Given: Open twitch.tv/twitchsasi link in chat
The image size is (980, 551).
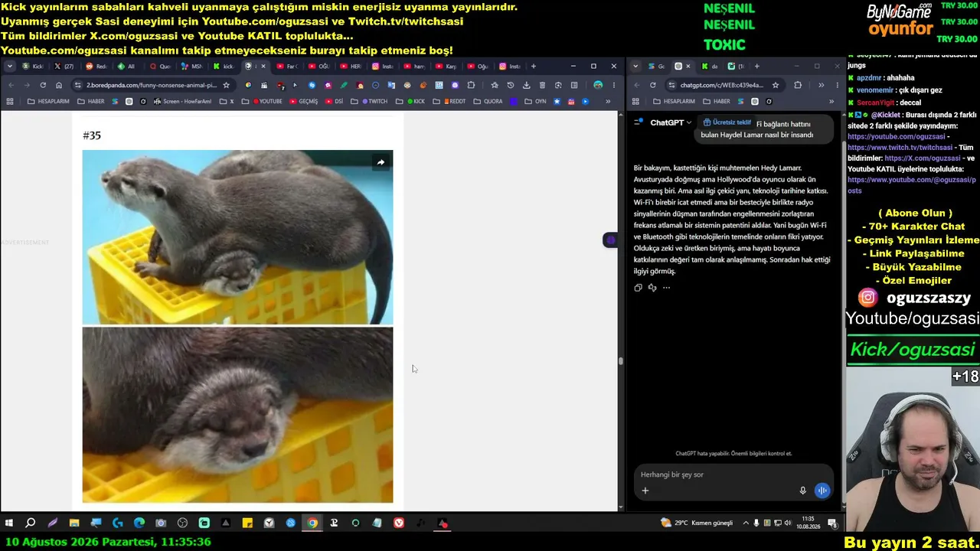Looking at the screenshot, I should pos(900,148).
